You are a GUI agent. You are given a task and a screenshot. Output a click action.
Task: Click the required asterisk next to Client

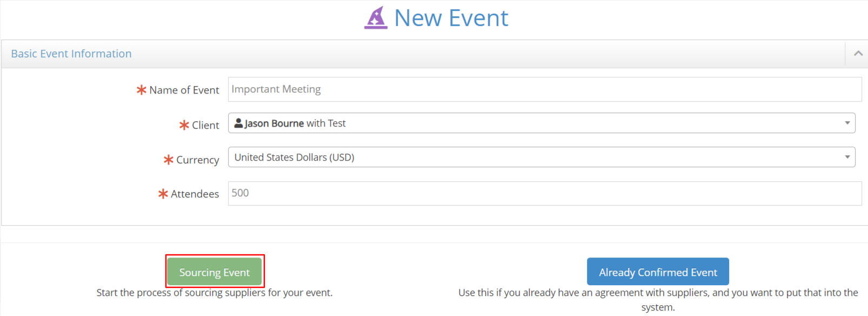click(184, 125)
